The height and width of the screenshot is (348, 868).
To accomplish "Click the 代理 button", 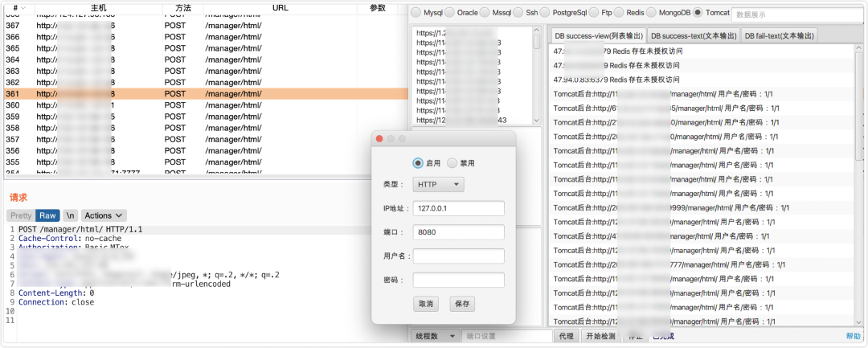I will (x=567, y=336).
